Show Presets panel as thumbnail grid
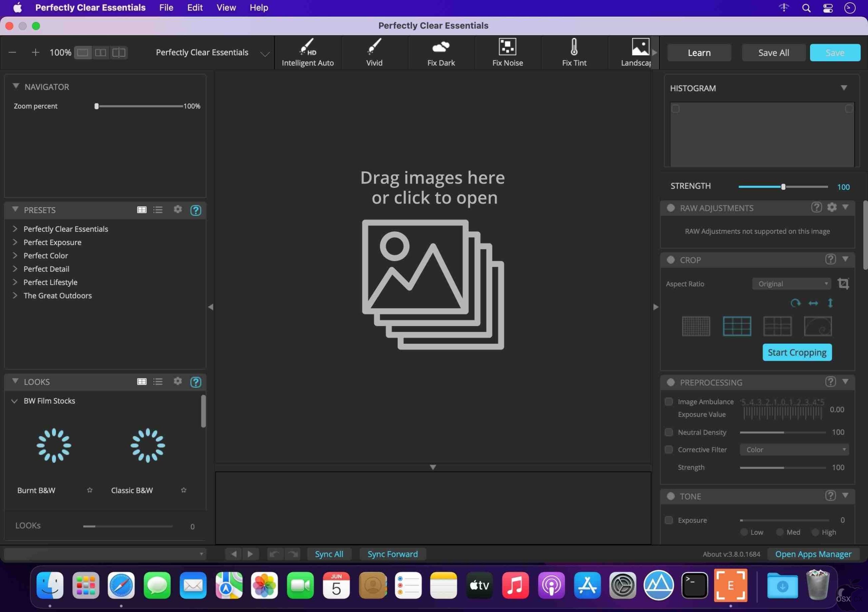 (x=142, y=210)
